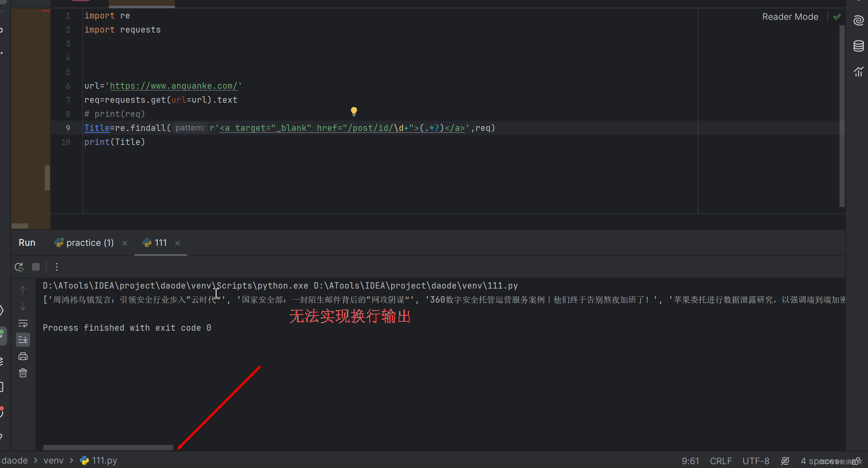Image resolution: width=868 pixels, height=468 pixels.
Task: Click the print console output icon
Action: click(23, 356)
